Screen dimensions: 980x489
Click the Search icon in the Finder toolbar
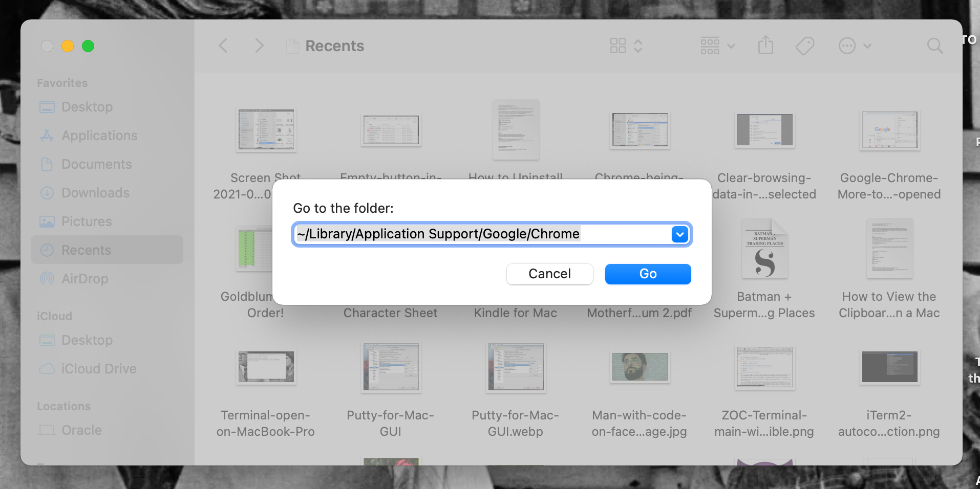click(935, 46)
